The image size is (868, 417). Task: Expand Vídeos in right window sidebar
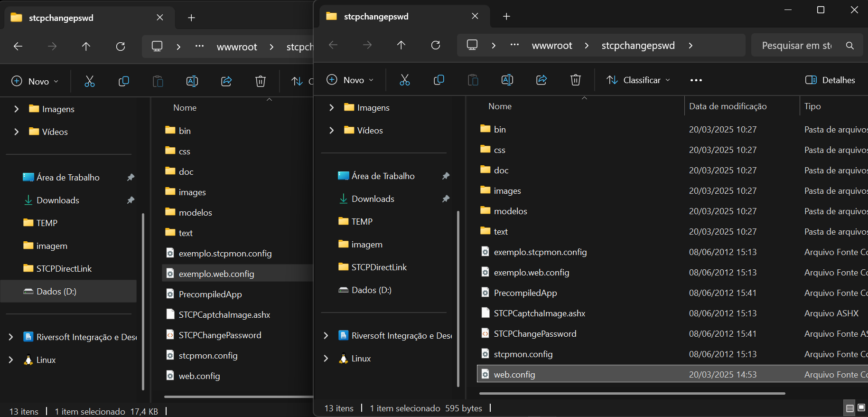click(331, 131)
